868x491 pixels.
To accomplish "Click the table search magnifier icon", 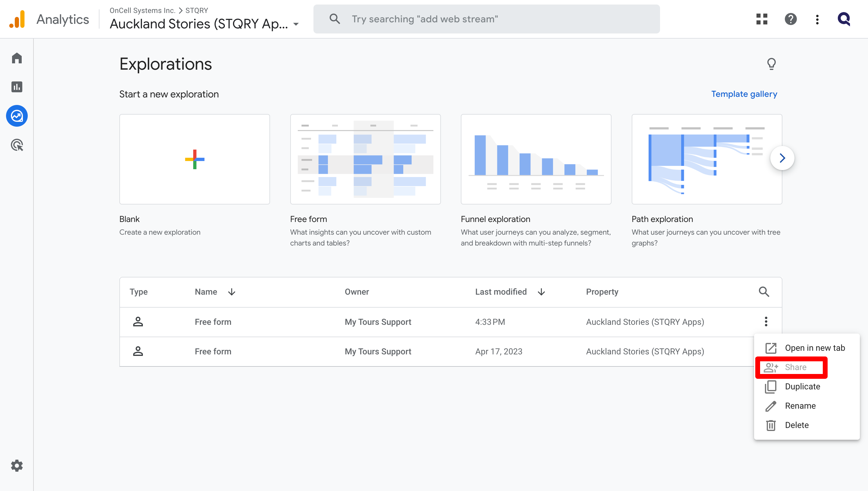I will pyautogui.click(x=764, y=292).
